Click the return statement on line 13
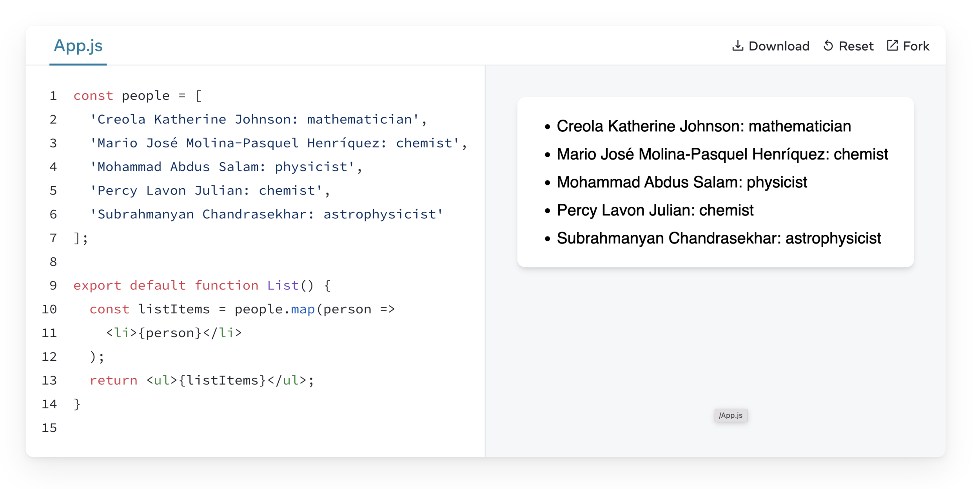Image resolution: width=980 pixels, height=489 pixels. [x=113, y=380]
